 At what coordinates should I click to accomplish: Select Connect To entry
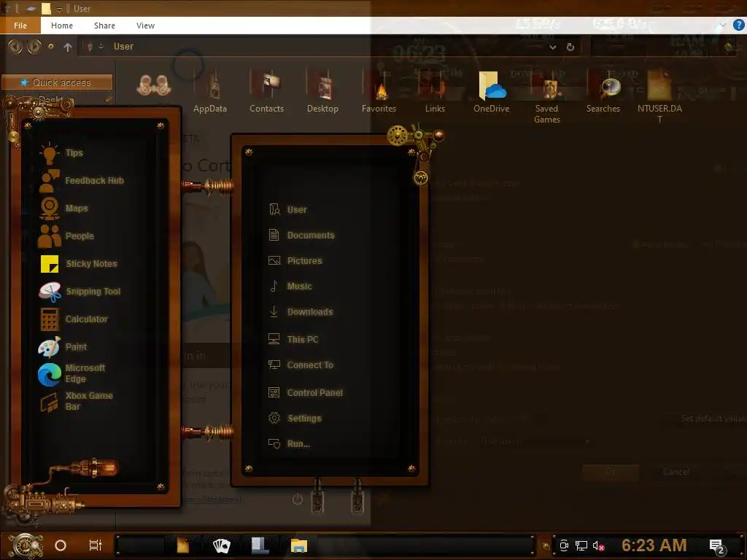[301, 365]
